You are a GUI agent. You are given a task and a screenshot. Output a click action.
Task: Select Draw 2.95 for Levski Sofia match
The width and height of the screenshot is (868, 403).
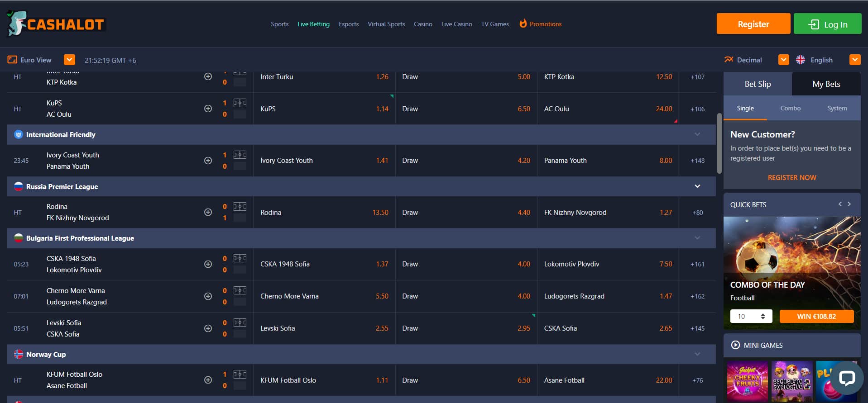tap(466, 328)
